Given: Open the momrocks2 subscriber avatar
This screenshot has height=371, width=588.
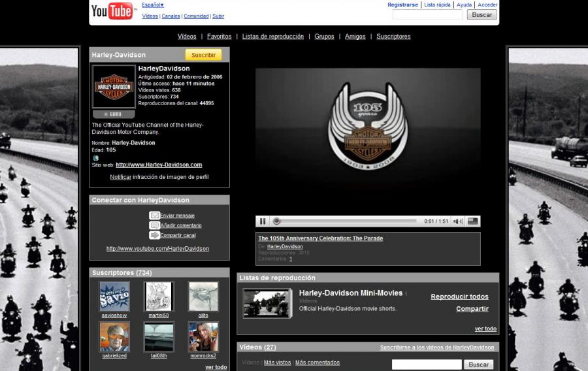Looking at the screenshot, I should [x=203, y=337].
